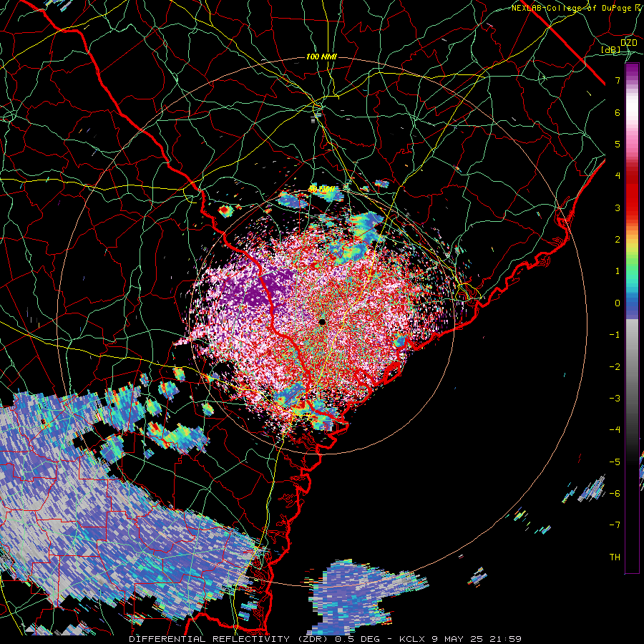
Task: Click the "50 NMI" range ring label
Action: (x=321, y=190)
